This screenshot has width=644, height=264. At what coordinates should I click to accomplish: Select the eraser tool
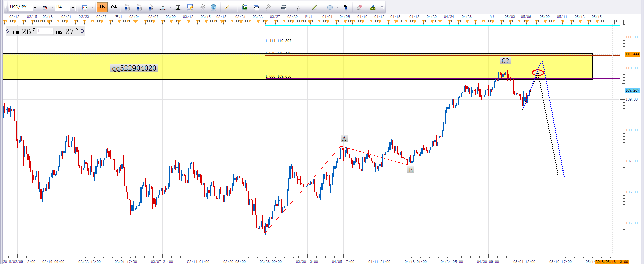359,7
